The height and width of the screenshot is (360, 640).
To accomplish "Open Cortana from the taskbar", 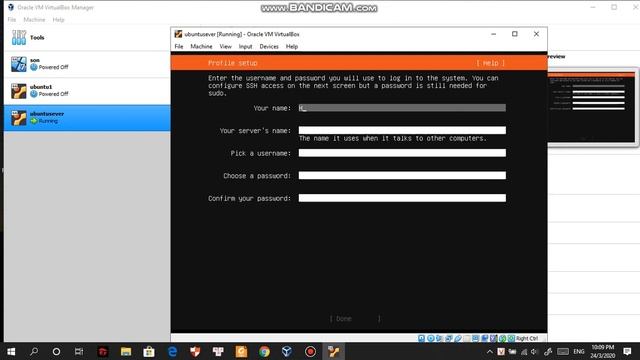I will 56,351.
